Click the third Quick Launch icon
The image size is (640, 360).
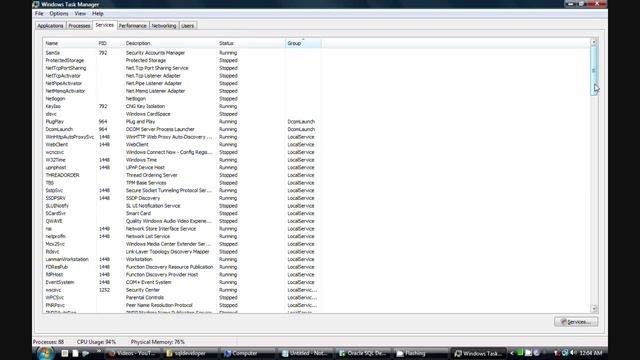point(85,353)
